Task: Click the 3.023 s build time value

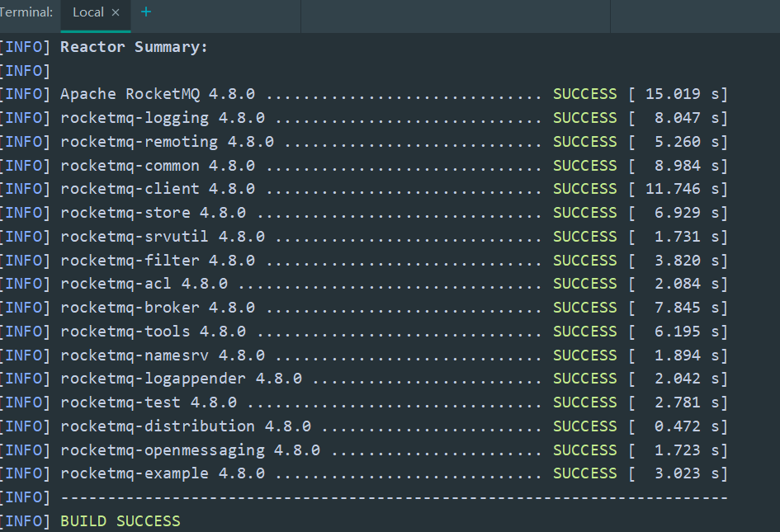Action: click(687, 473)
